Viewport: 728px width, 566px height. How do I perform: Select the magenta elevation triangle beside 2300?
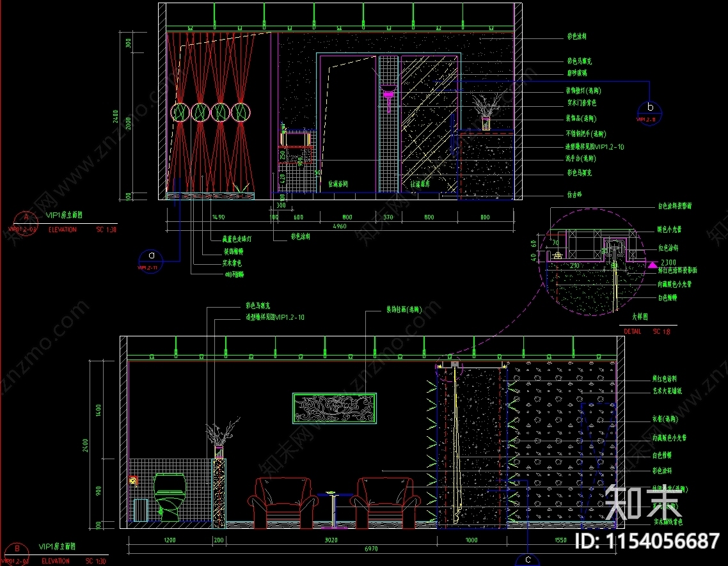pyautogui.click(x=653, y=265)
